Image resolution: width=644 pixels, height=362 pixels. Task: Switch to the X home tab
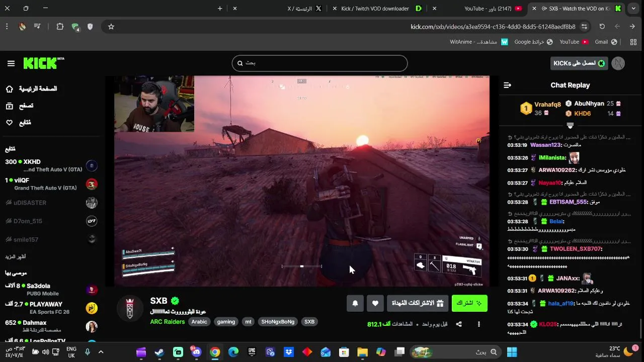coord(304,9)
